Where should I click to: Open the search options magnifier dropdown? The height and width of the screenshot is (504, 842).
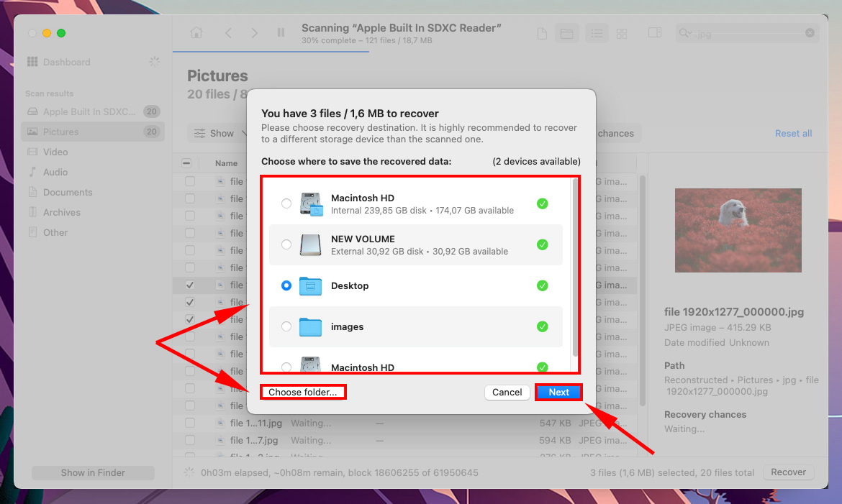(x=686, y=33)
